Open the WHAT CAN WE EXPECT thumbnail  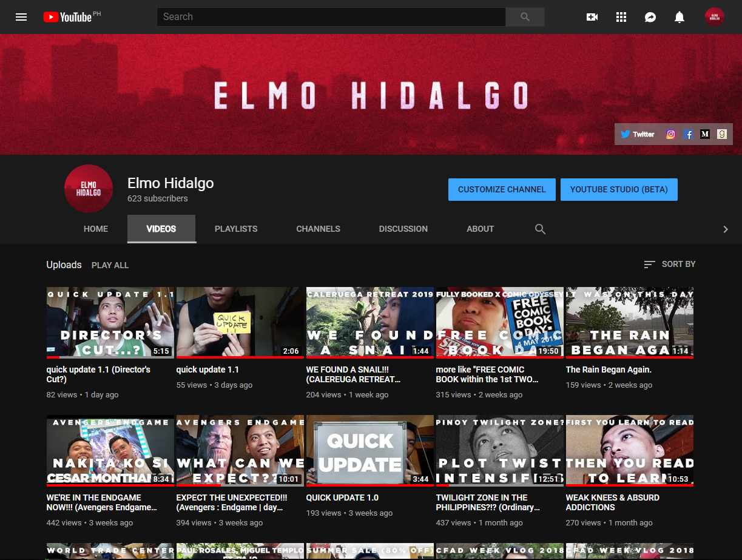point(240,451)
